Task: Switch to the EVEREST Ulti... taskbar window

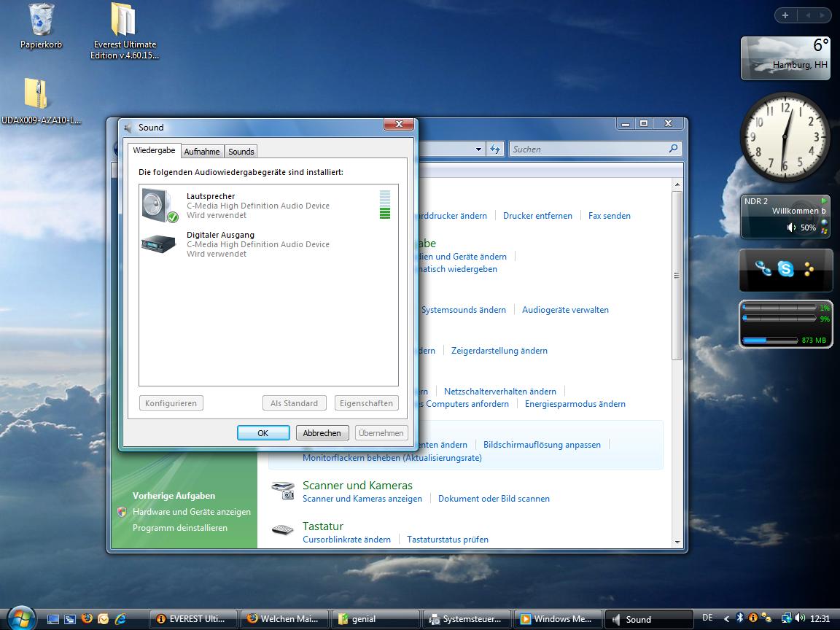Action: pos(192,619)
